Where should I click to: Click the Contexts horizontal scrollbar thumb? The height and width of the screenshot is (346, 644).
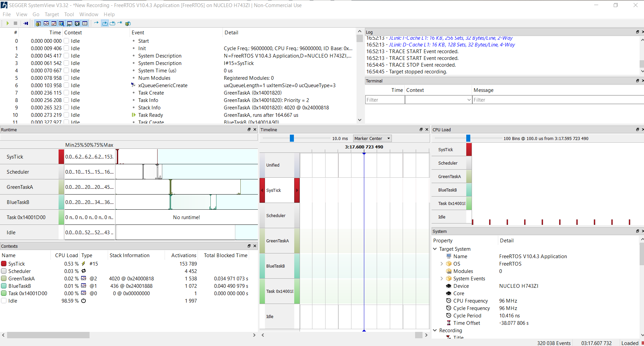coord(48,335)
